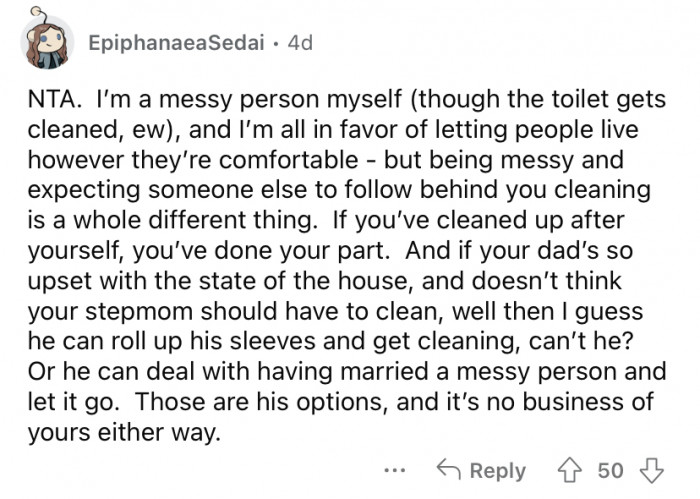Screen dimensions: 700x499
Task: Open the three-dot more options menu
Action: [395, 470]
